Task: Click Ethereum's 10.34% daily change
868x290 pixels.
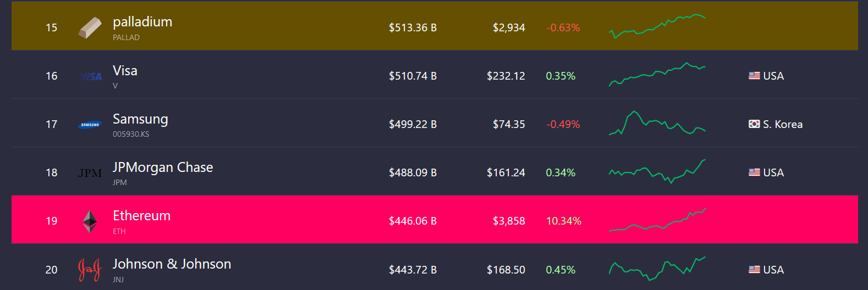Action: tap(563, 221)
